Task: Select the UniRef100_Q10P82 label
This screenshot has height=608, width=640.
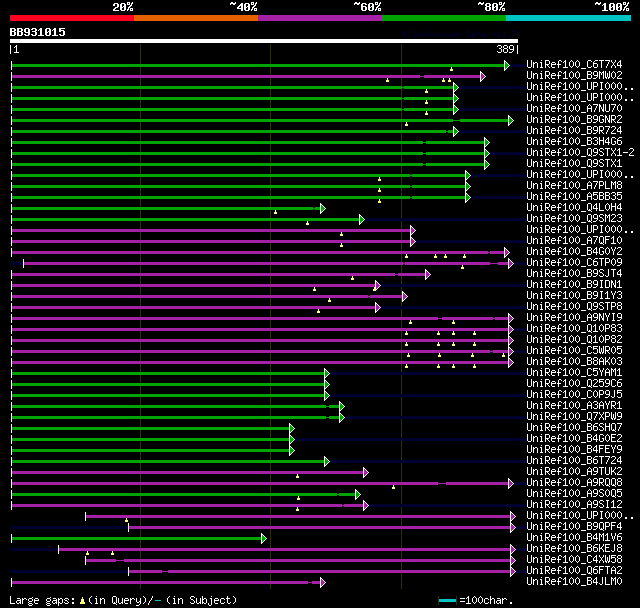Action: click(x=574, y=340)
